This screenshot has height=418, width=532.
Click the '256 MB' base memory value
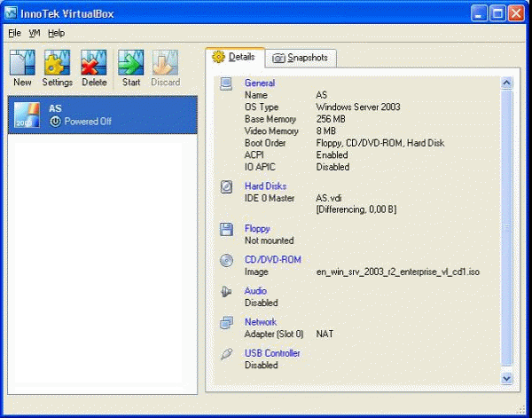tap(331, 119)
